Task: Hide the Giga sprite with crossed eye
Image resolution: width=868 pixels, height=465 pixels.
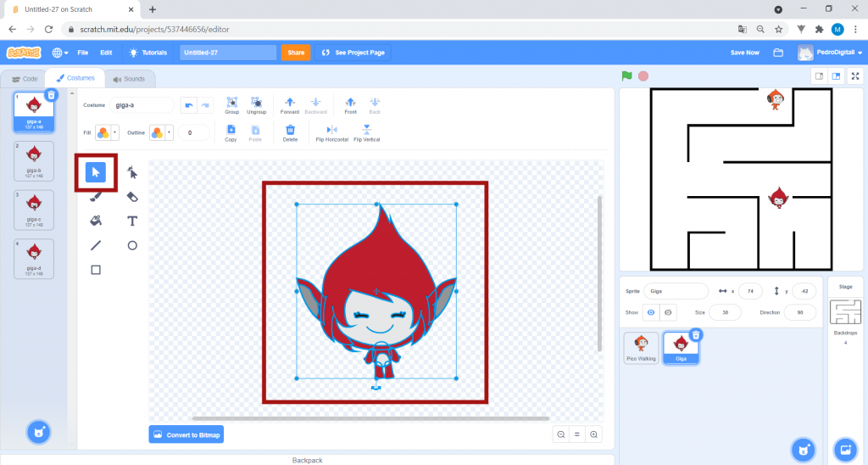Action: [x=668, y=312]
